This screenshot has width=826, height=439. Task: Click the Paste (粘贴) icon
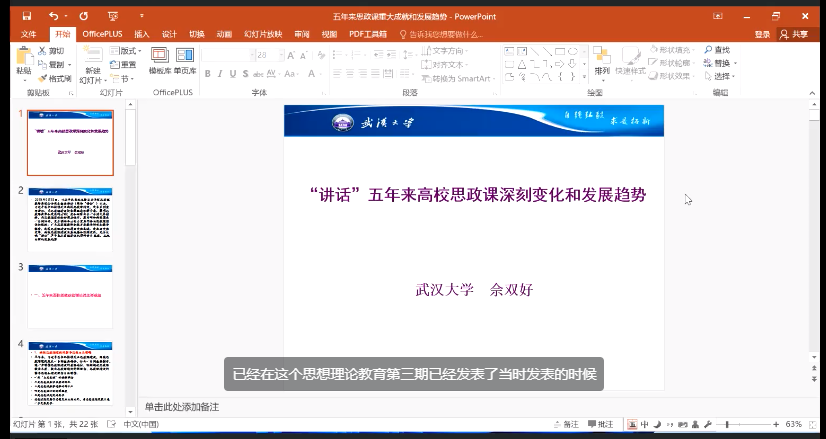23,60
